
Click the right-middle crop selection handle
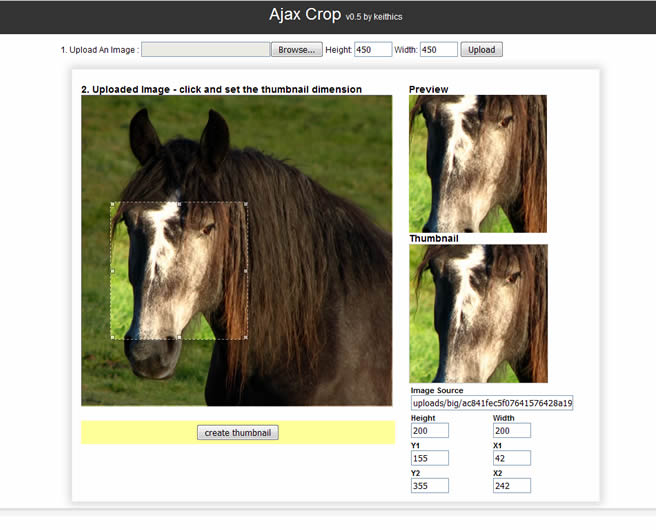246,271
